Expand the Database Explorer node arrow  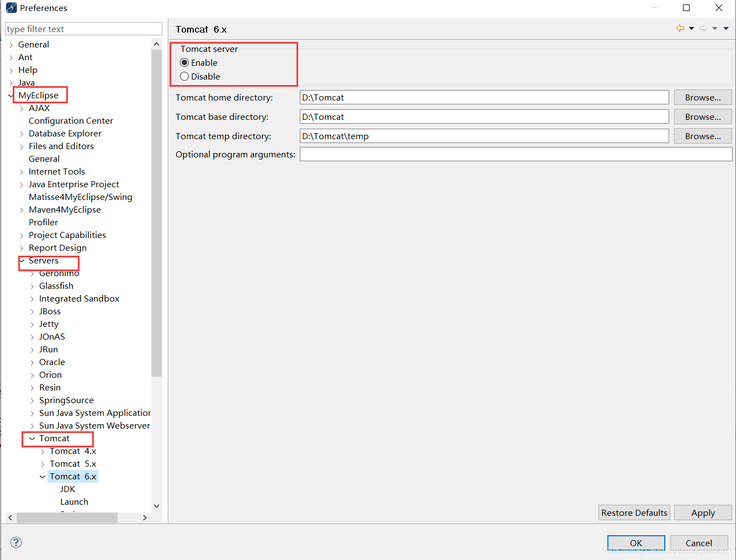coord(22,134)
